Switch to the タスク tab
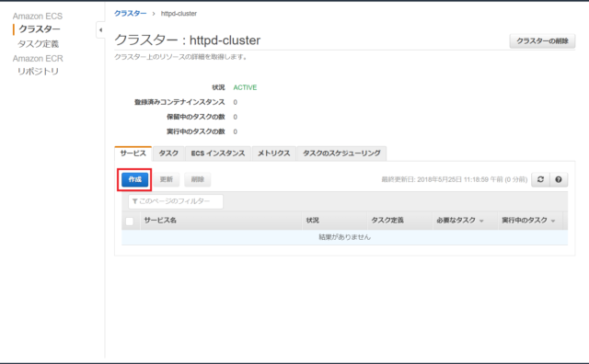Viewport: 589px width, 364px height. pyautogui.click(x=168, y=154)
